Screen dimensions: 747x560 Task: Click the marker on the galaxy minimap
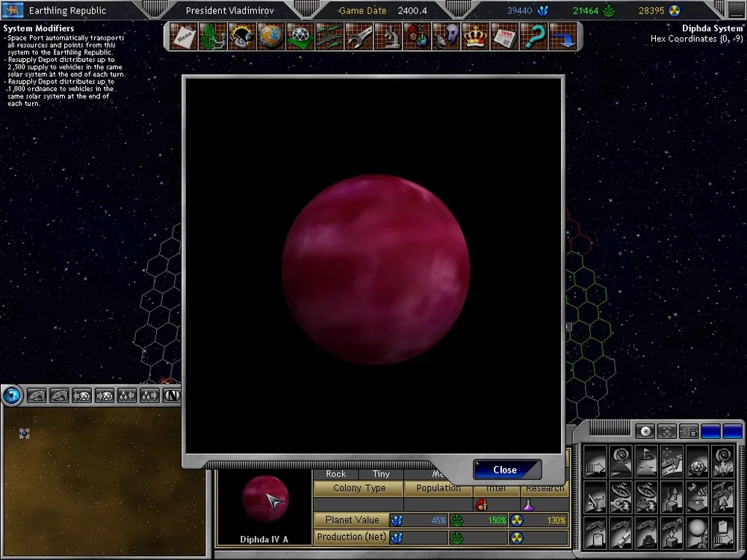[x=24, y=433]
